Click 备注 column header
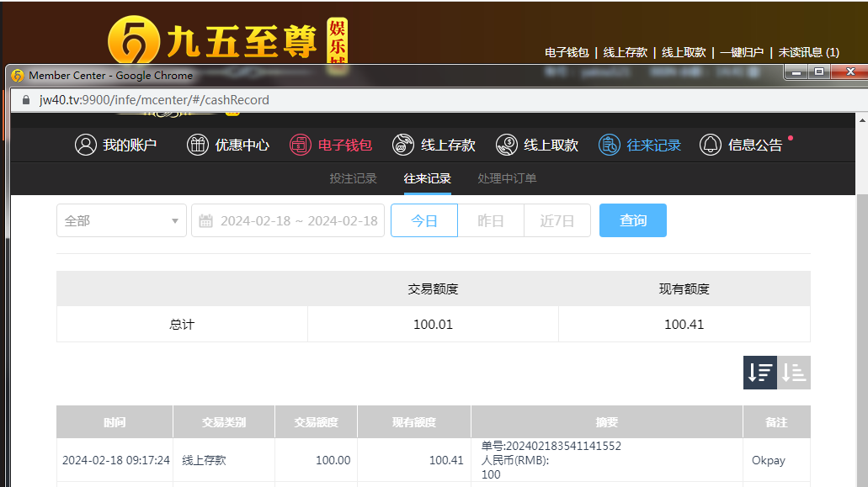 tap(777, 421)
